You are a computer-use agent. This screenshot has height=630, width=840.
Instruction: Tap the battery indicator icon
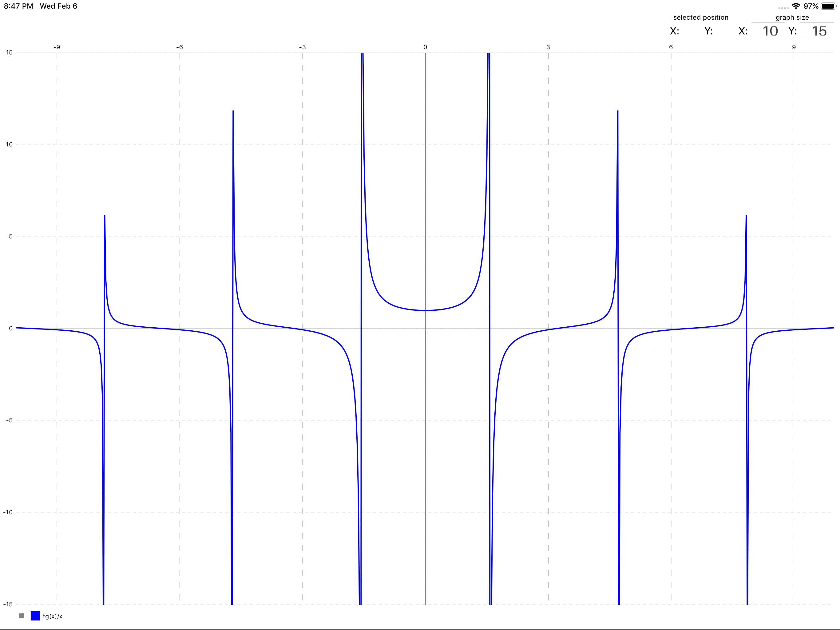(x=829, y=6)
